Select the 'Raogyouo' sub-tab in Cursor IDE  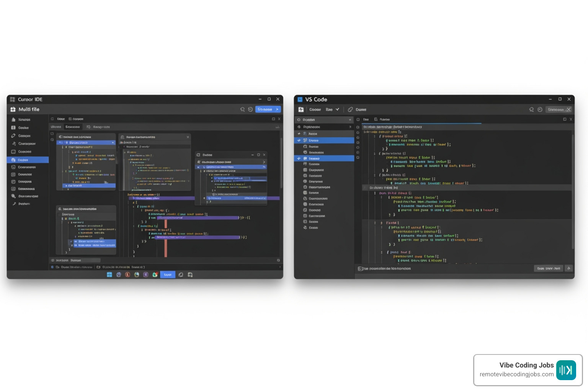click(98, 127)
